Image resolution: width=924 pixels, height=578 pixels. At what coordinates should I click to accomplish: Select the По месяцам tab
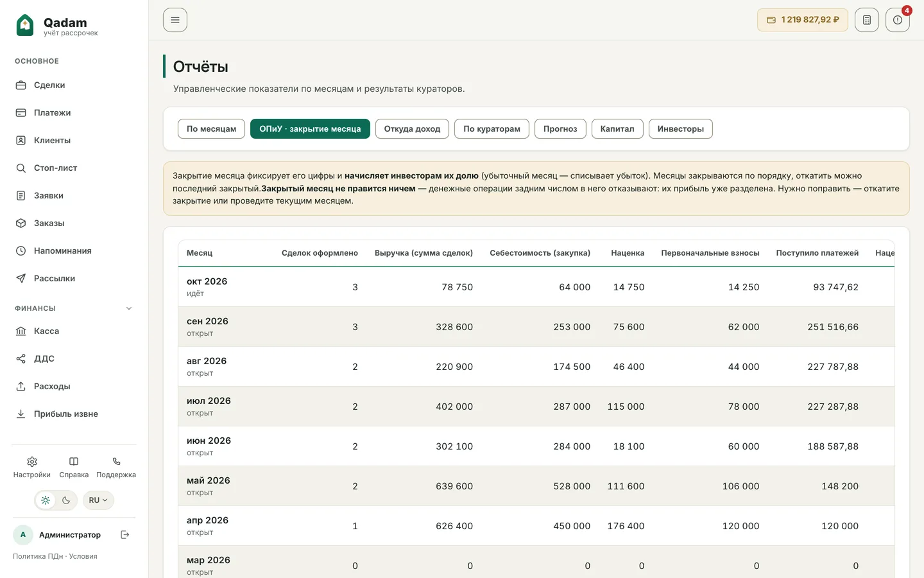211,128
